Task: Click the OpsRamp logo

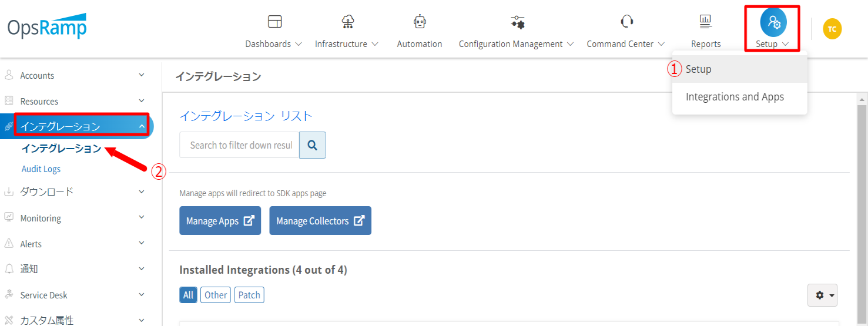Action: tap(47, 26)
